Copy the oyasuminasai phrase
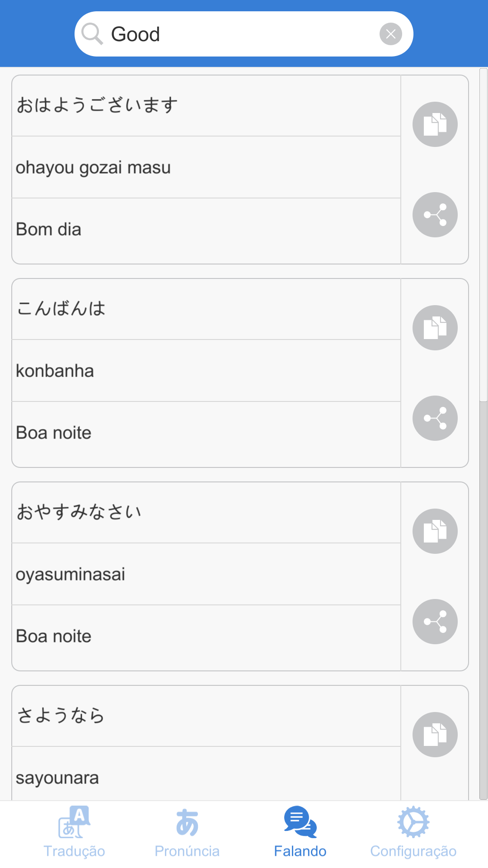 pos(435,531)
